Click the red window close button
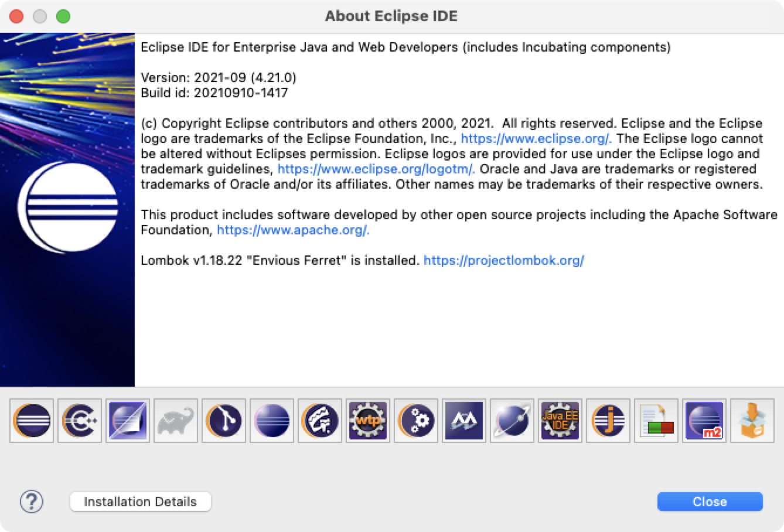784x532 pixels. 16,16
